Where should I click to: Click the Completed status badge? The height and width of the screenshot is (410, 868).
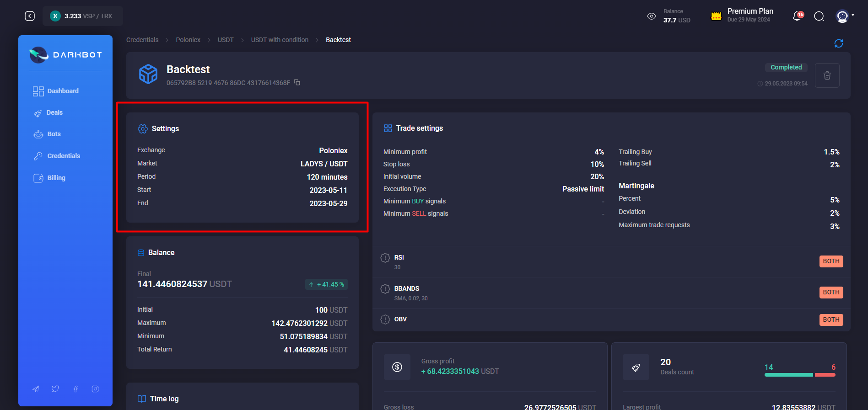pyautogui.click(x=786, y=67)
